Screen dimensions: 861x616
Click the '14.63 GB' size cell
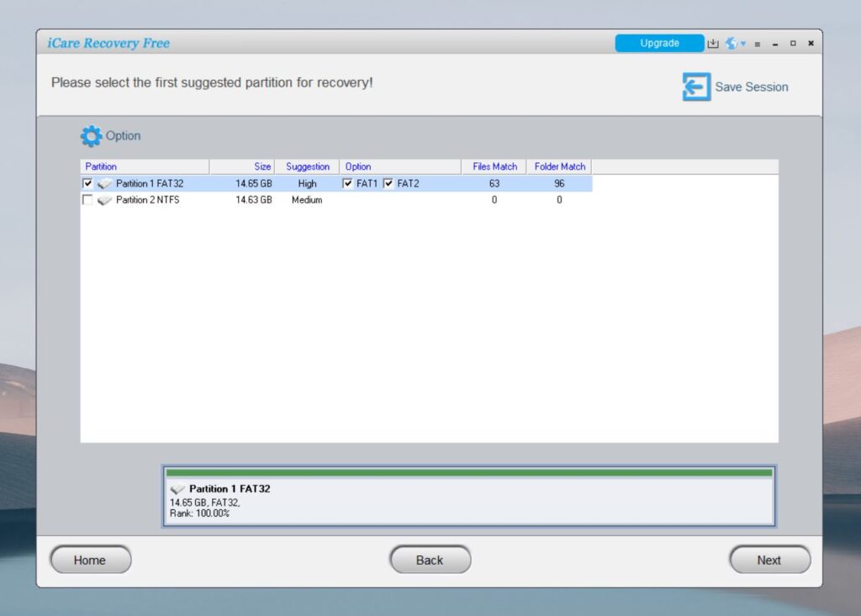click(x=254, y=200)
